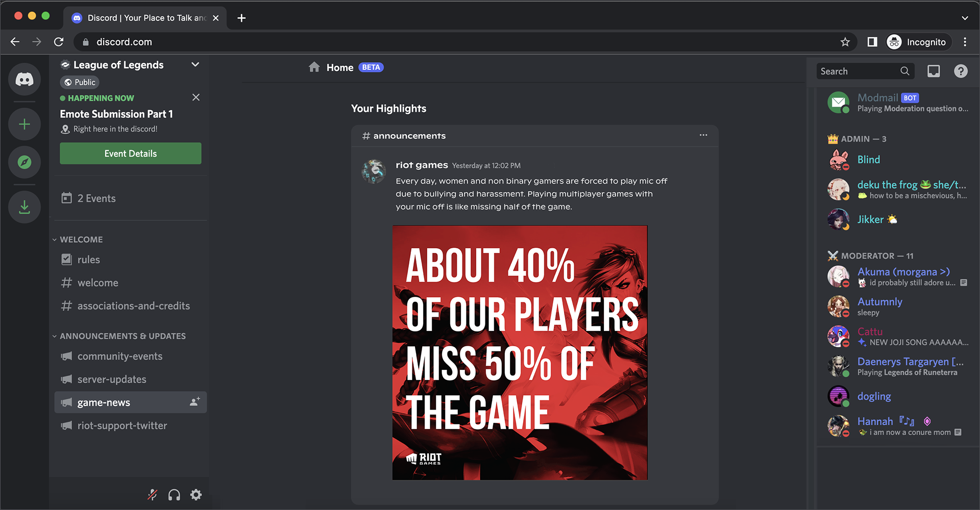Click the Incognito profile button

click(919, 42)
